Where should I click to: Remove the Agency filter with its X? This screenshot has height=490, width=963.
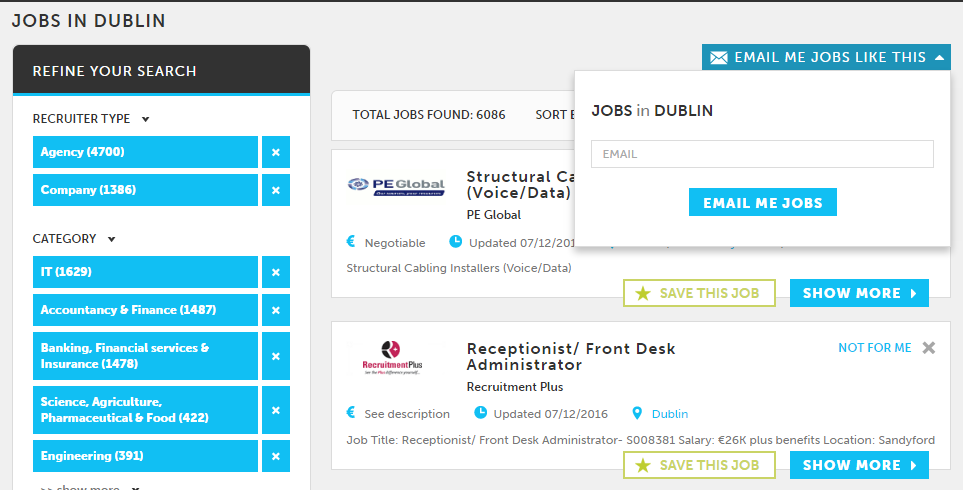(276, 152)
